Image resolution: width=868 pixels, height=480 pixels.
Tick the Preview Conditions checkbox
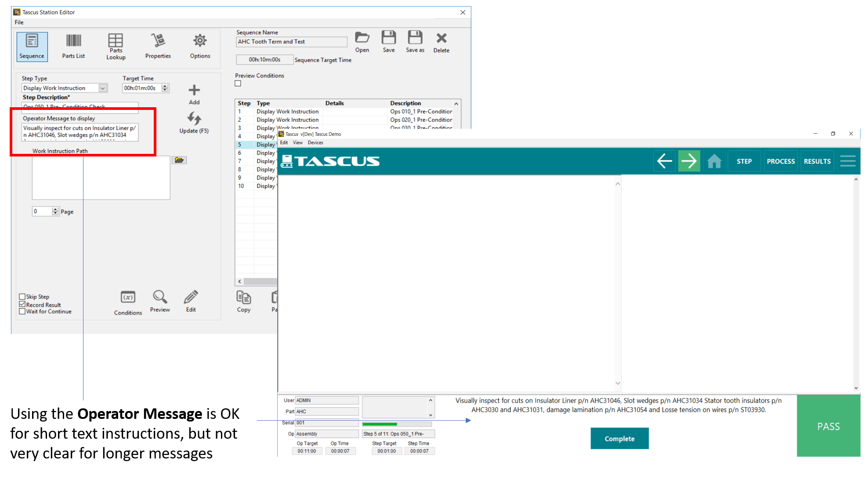238,84
